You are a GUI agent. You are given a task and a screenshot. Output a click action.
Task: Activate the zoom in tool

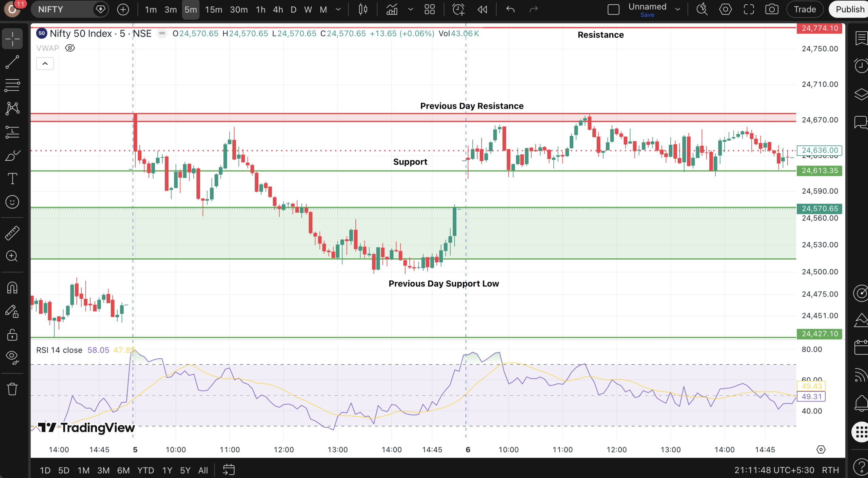pyautogui.click(x=13, y=256)
